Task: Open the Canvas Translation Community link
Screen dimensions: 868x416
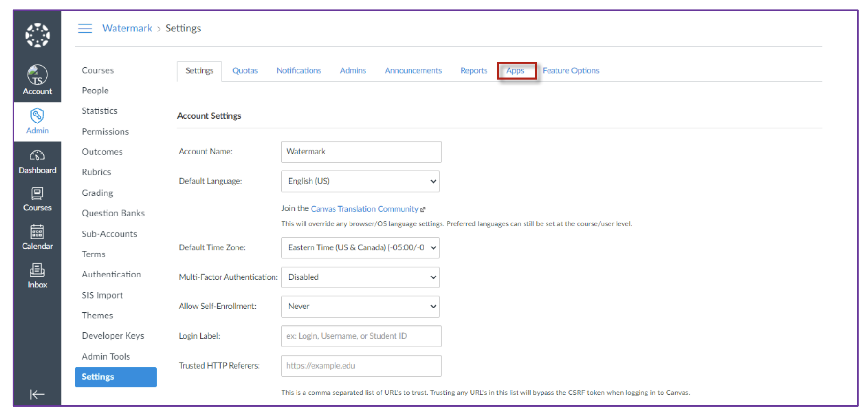Action: point(365,209)
